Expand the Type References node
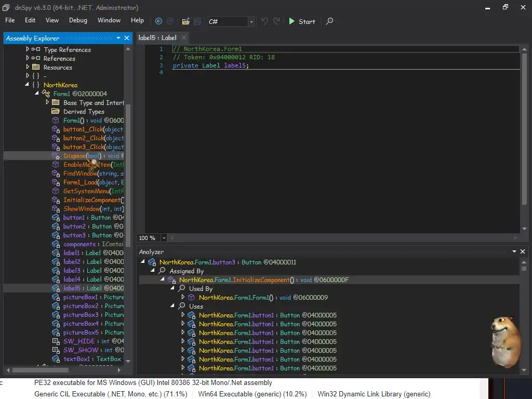 click(x=28, y=50)
